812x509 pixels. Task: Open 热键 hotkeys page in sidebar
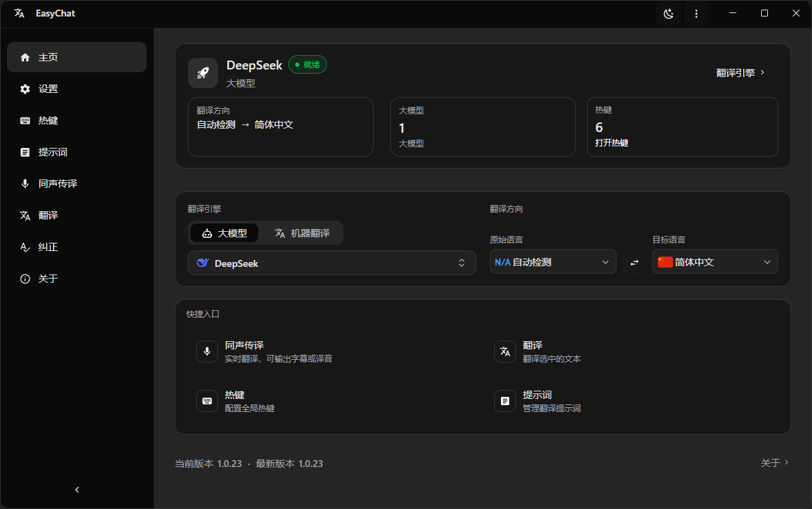[x=76, y=120]
